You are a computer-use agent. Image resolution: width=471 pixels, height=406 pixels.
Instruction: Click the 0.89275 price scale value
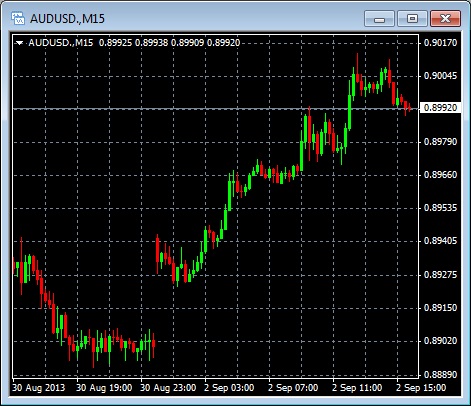coord(440,275)
